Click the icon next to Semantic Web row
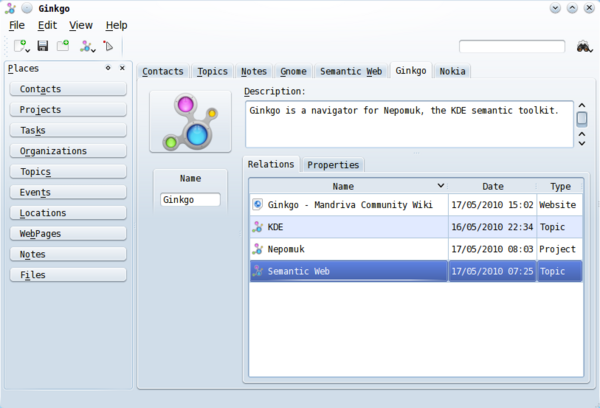This screenshot has height=408, width=600. (x=258, y=271)
